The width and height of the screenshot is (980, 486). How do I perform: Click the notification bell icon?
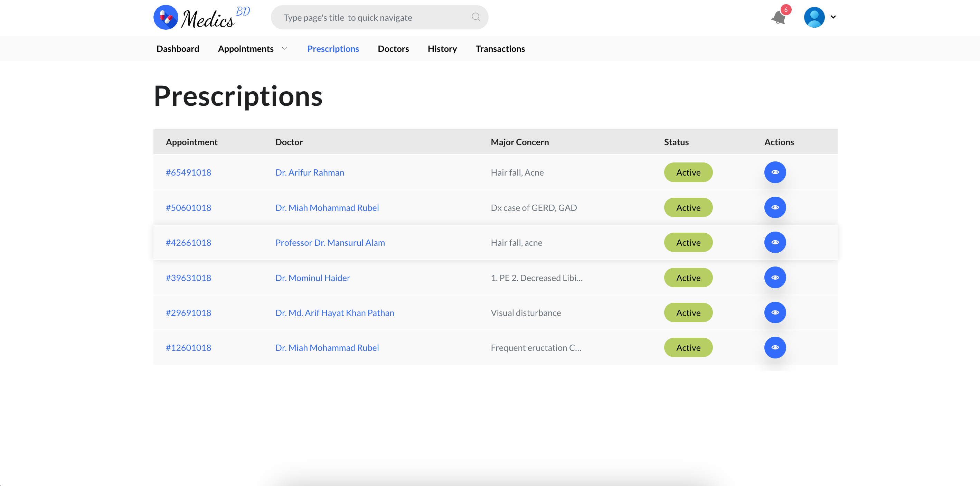(781, 17)
